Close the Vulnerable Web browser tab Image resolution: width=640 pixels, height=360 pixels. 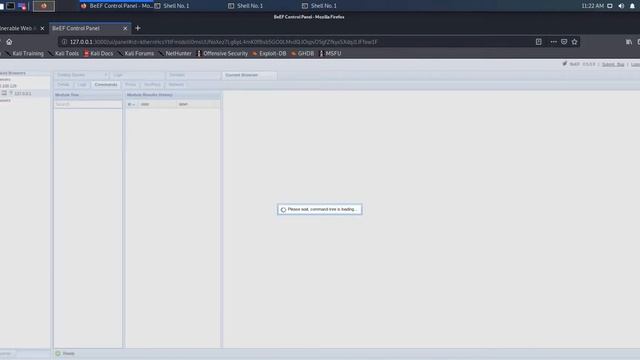[42, 28]
